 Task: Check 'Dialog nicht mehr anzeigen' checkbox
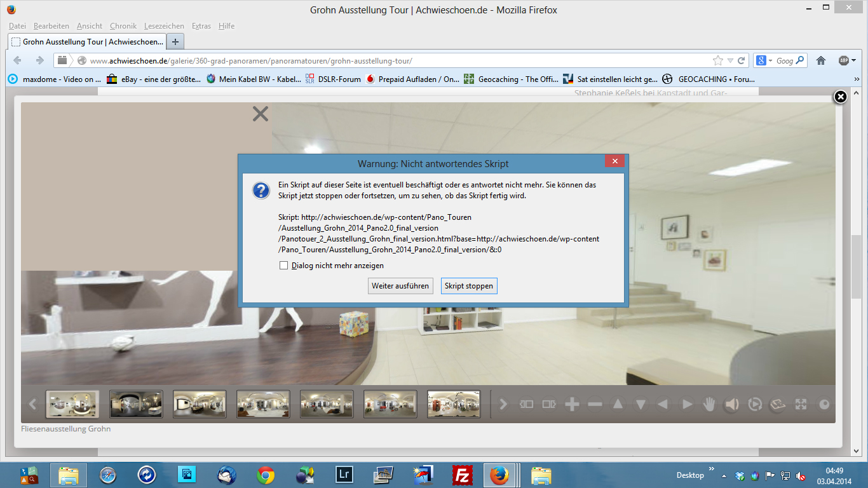[284, 266]
